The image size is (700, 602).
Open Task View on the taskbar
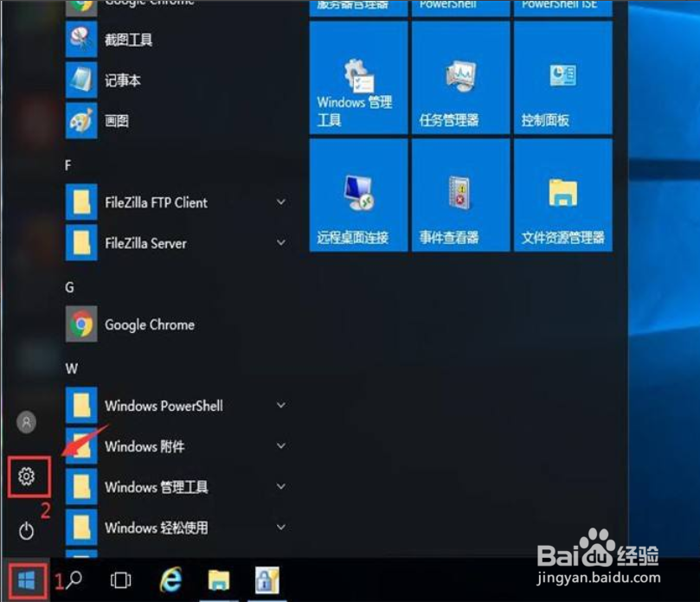coord(120,580)
